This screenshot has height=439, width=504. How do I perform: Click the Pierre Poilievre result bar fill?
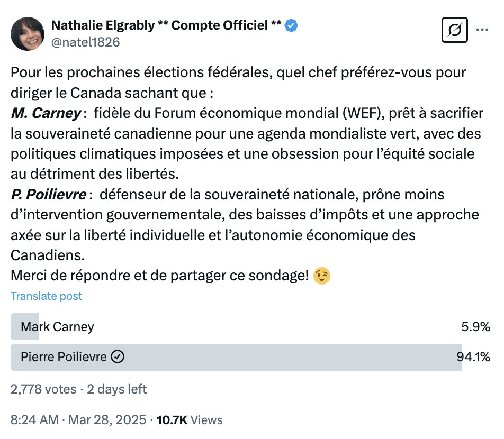click(236, 357)
